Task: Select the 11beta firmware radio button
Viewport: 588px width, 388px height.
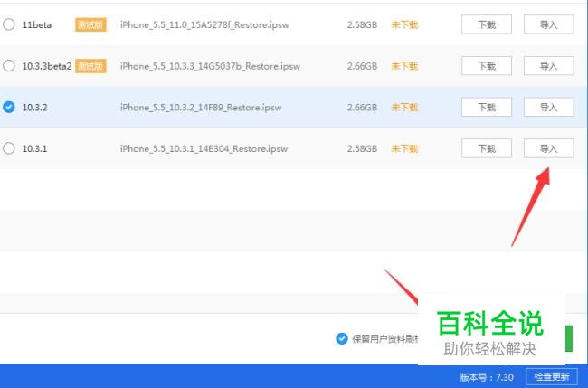Action: tap(9, 24)
